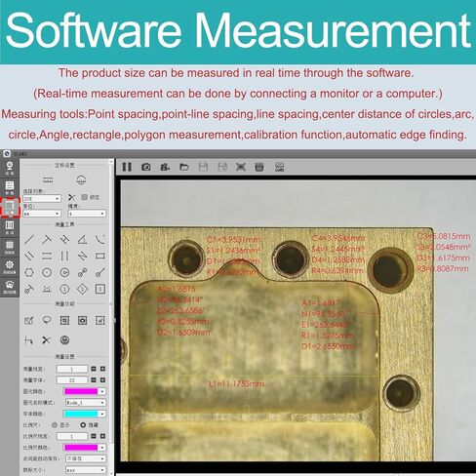Select the 显示 scale ruler radio button
Screen dimensions: 476x476
pyautogui.click(x=55, y=425)
